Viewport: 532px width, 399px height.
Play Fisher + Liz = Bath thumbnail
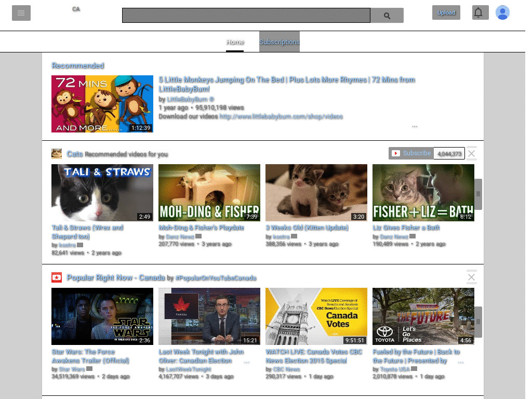click(x=423, y=193)
